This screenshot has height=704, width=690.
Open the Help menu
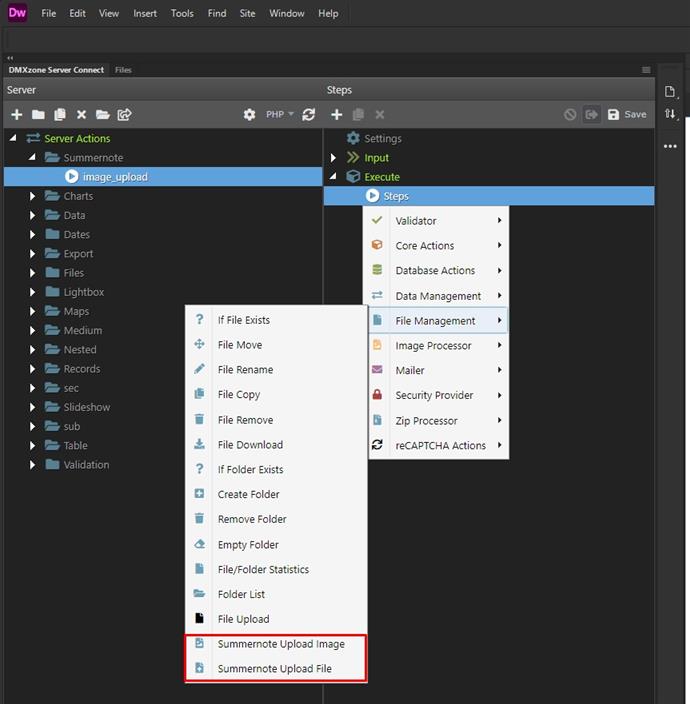tap(328, 13)
